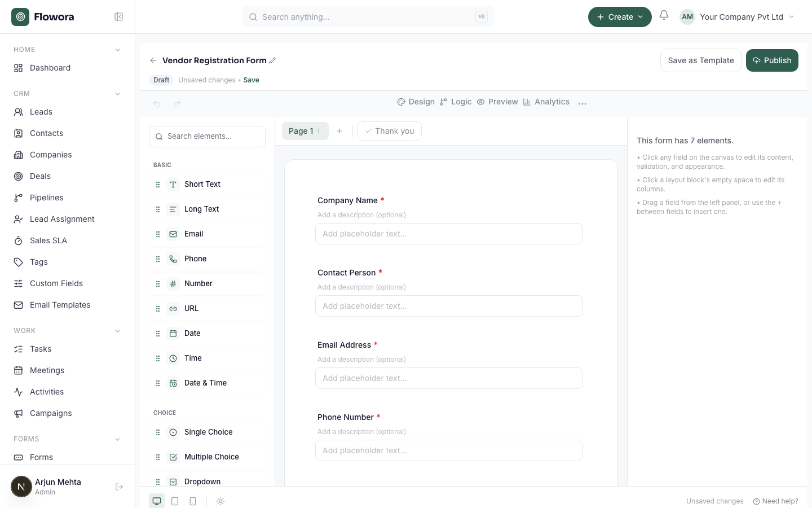
Task: Open the notifications bell
Action: pyautogui.click(x=664, y=16)
